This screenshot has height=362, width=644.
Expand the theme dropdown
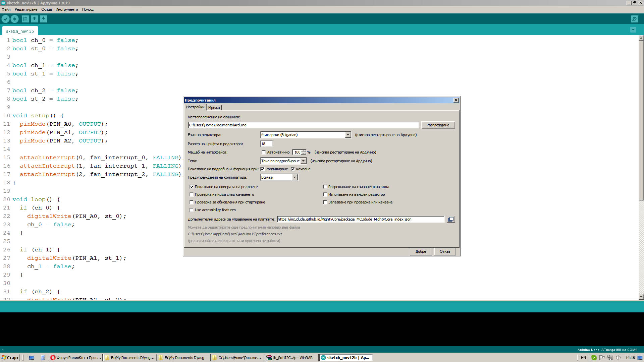(x=304, y=161)
